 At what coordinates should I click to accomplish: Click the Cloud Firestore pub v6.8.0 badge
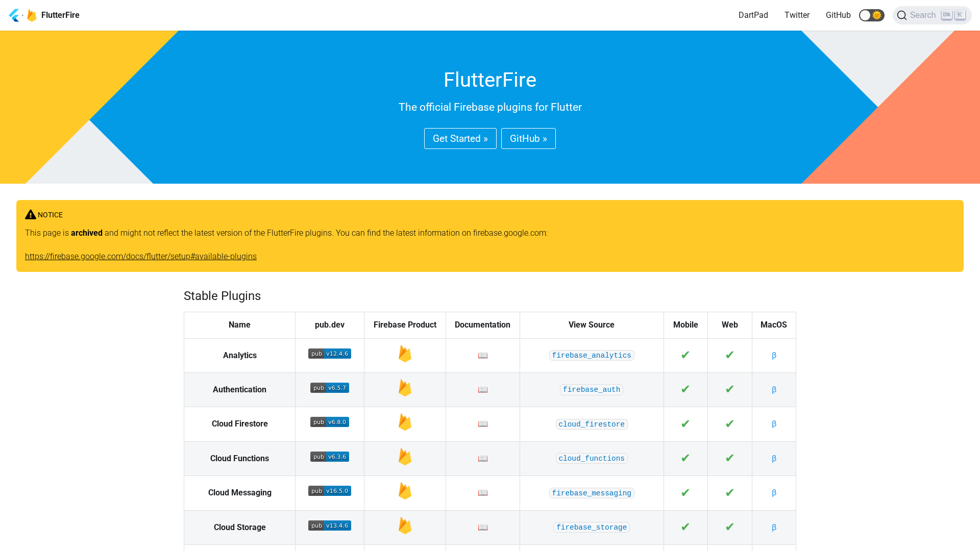[x=330, y=422]
